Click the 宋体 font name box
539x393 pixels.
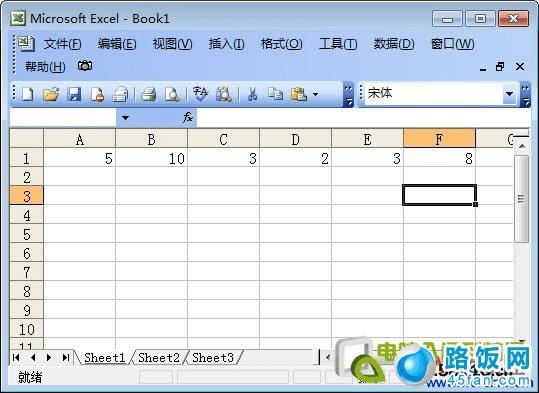point(434,94)
